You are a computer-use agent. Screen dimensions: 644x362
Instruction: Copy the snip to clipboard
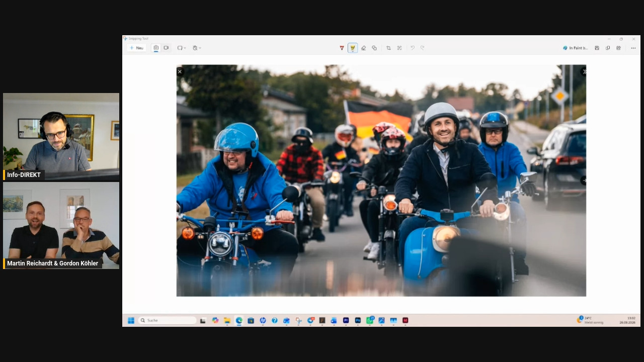pos(608,48)
